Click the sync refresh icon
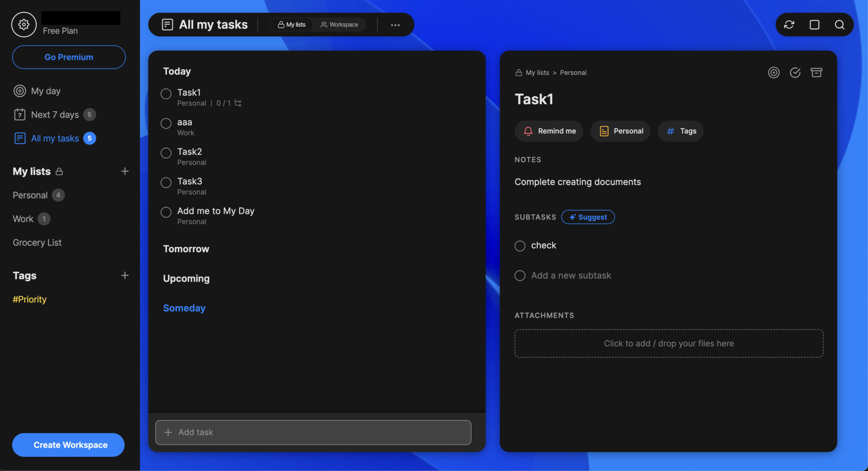The height and width of the screenshot is (471, 868). pos(789,25)
